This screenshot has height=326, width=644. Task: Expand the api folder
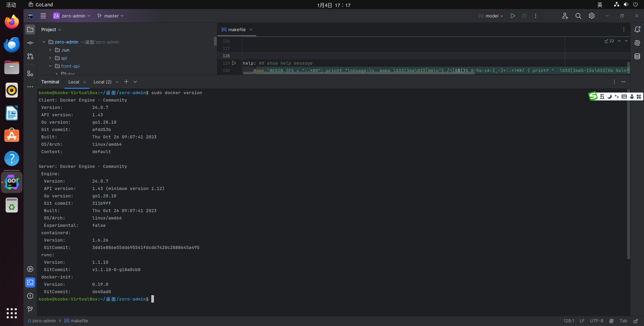(50, 58)
